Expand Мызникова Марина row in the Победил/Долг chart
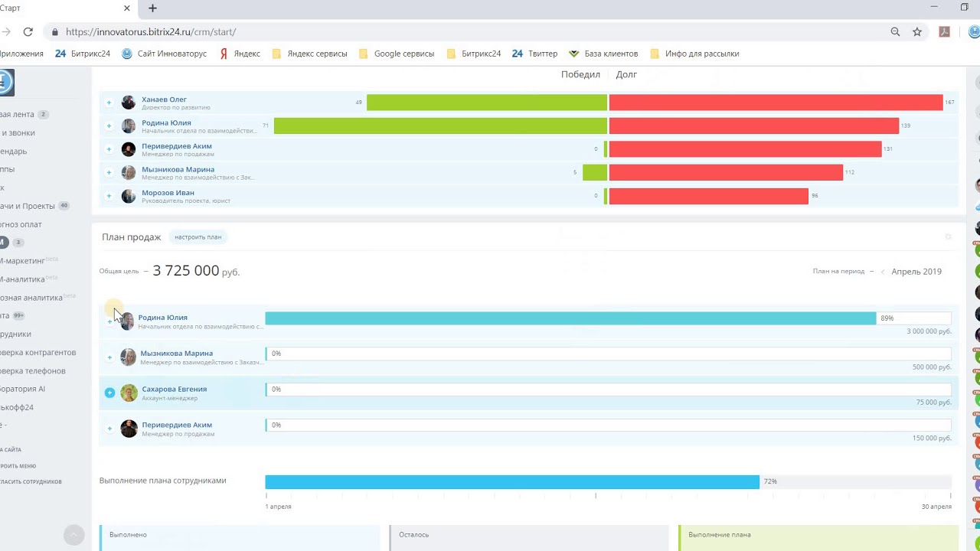 [109, 172]
